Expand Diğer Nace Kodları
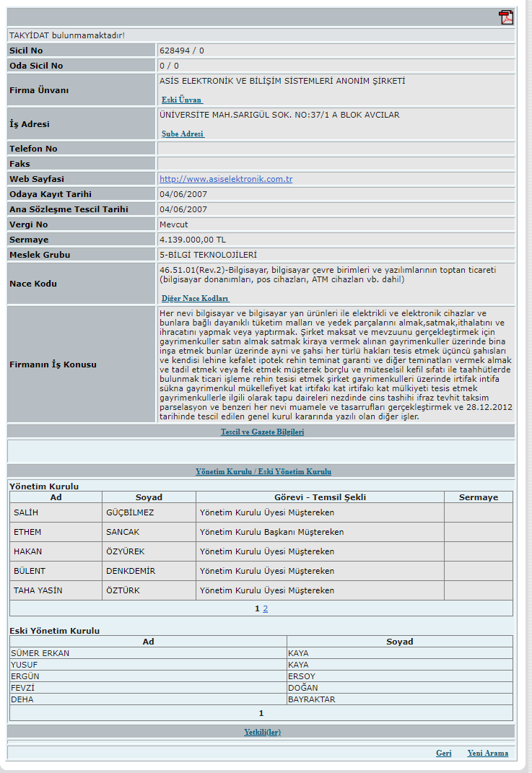This screenshot has width=532, height=773. pos(195,298)
